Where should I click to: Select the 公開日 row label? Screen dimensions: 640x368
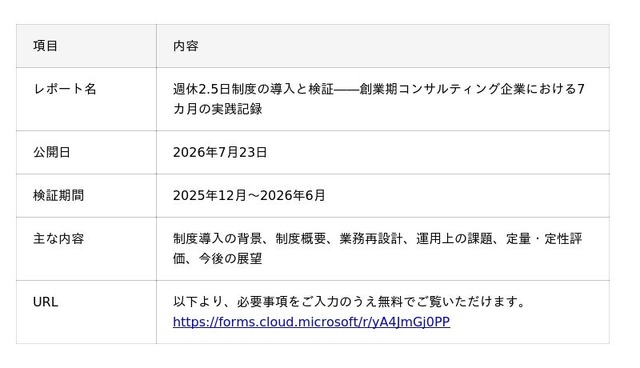click(52, 152)
